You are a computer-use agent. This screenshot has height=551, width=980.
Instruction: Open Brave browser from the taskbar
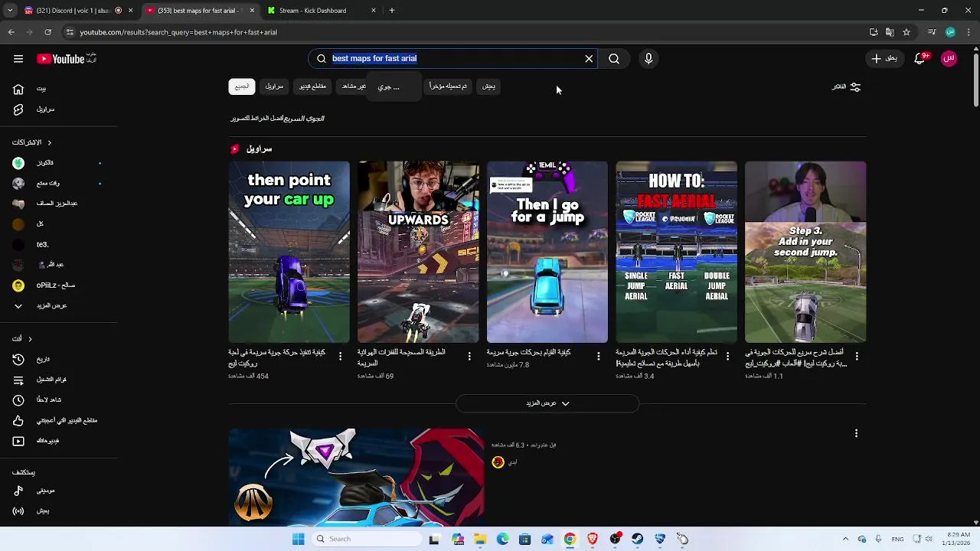592,539
